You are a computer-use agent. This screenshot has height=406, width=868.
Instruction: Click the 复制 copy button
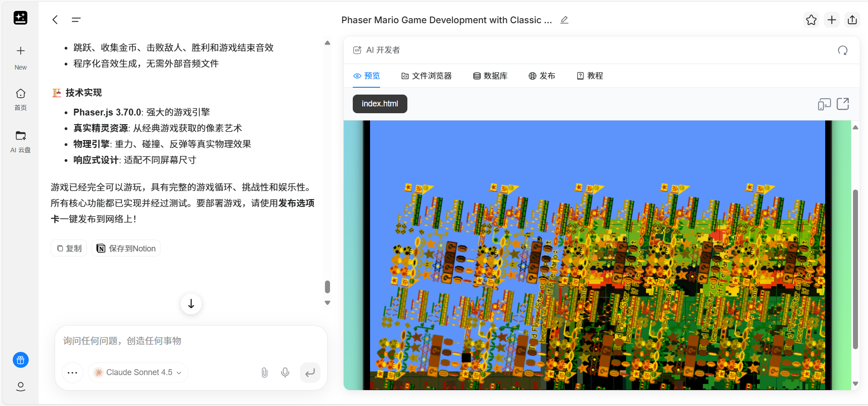tap(69, 248)
